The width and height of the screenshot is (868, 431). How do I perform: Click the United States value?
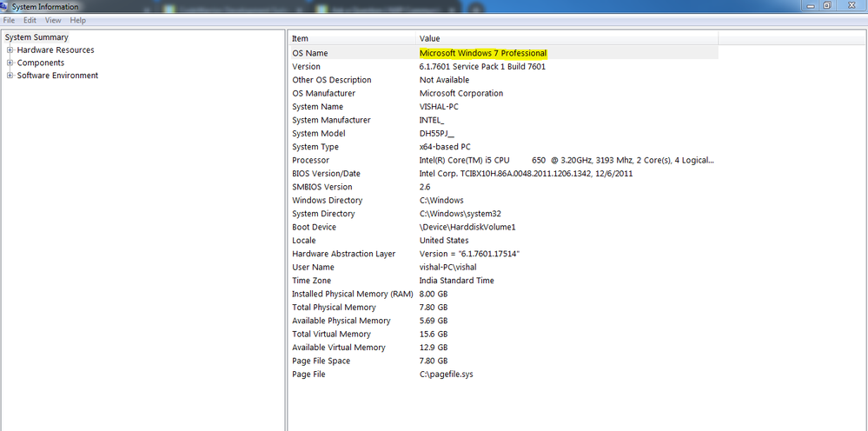[x=444, y=240]
